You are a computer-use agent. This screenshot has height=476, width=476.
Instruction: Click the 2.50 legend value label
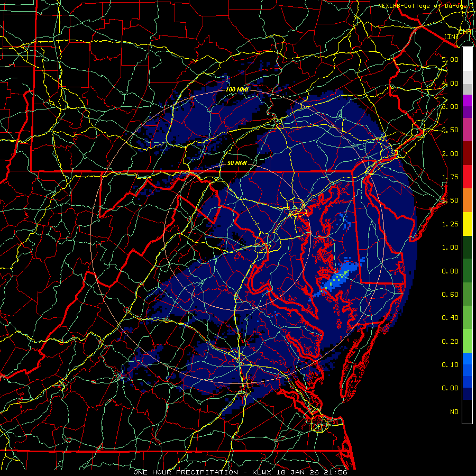450,130
